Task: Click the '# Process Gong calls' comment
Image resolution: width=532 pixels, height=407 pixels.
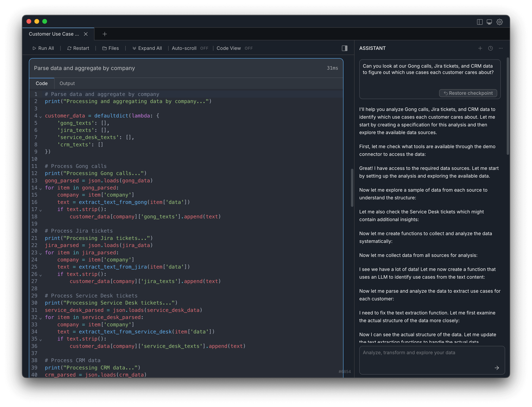Action: pyautogui.click(x=75, y=166)
